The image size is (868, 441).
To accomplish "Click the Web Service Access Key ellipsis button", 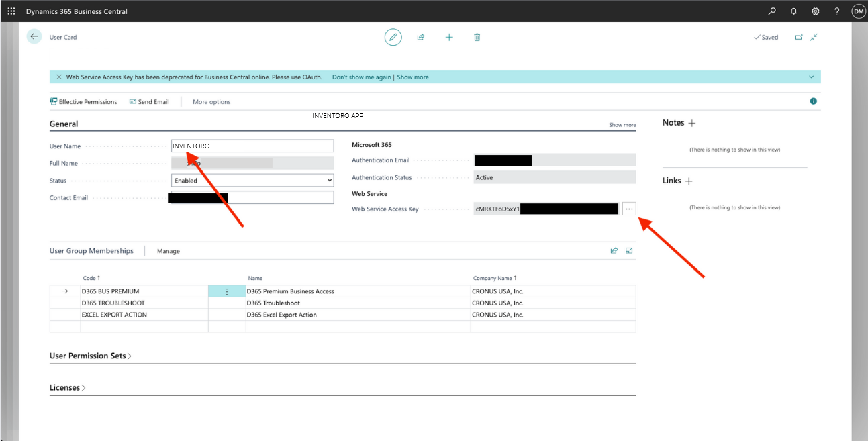I will pyautogui.click(x=629, y=209).
